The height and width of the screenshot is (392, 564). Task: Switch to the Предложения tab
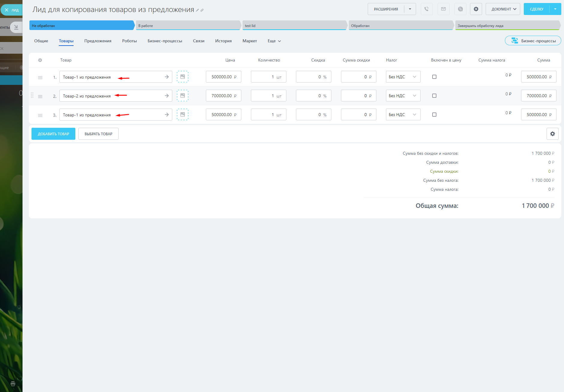[x=98, y=41]
